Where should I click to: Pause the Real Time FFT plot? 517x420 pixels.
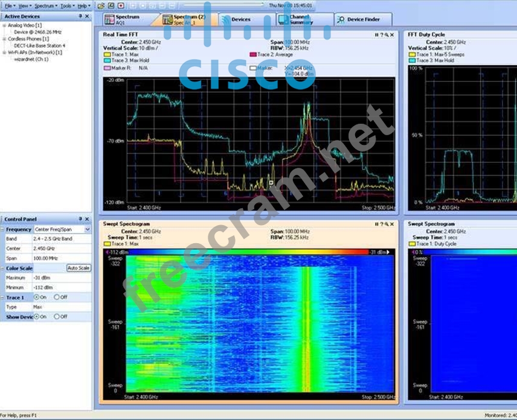[377, 35]
